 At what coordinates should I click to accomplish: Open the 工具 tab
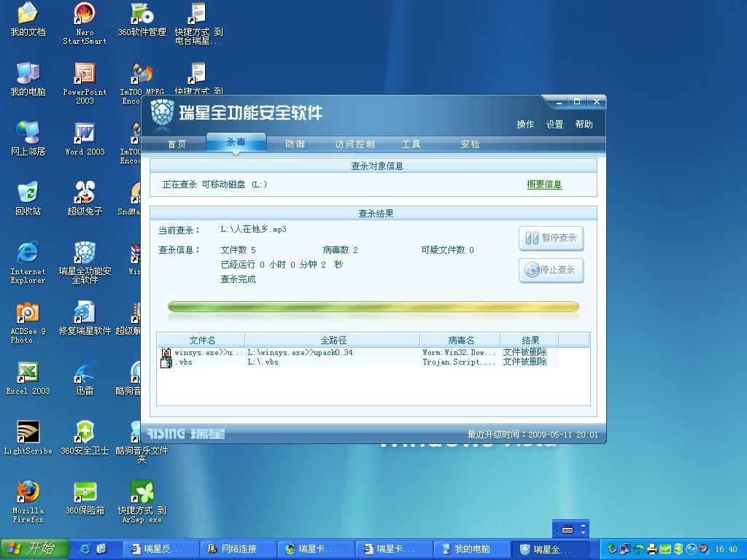click(411, 144)
